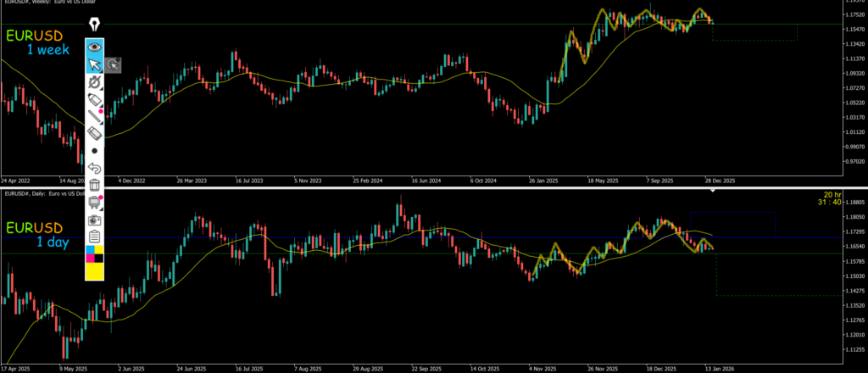This screenshot has height=373, width=868.
Task: Click the blue dashed rectangle on daily chart
Action: 732,224
